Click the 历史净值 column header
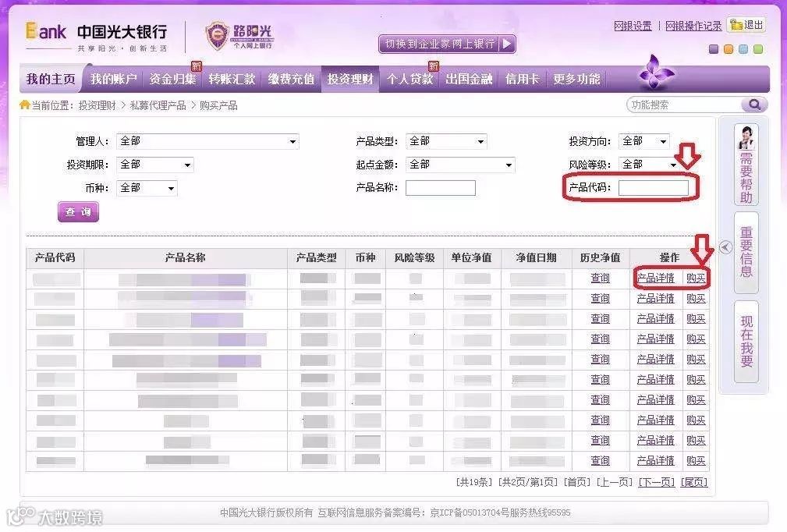Image resolution: width=787 pixels, height=532 pixels. click(x=601, y=258)
